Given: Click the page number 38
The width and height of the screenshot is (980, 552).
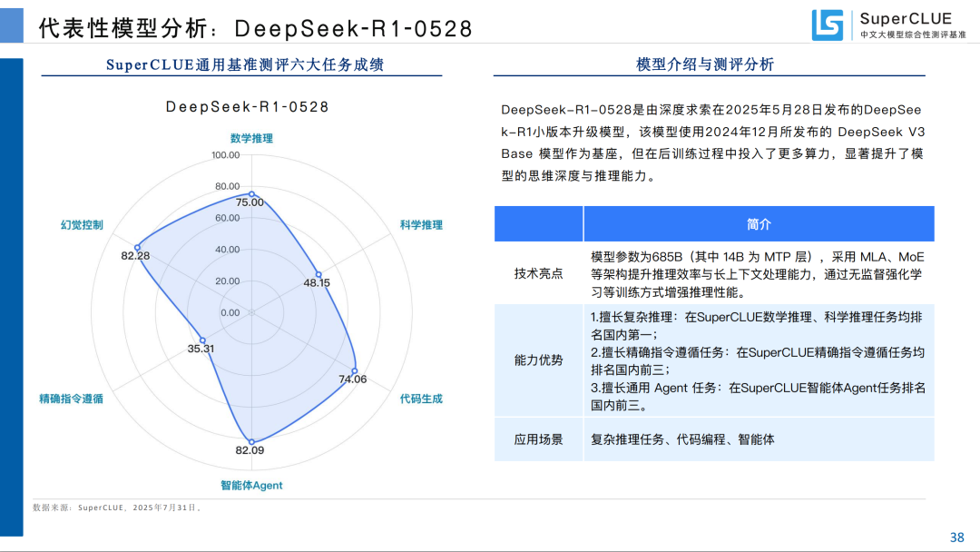Looking at the screenshot, I should tap(956, 537).
